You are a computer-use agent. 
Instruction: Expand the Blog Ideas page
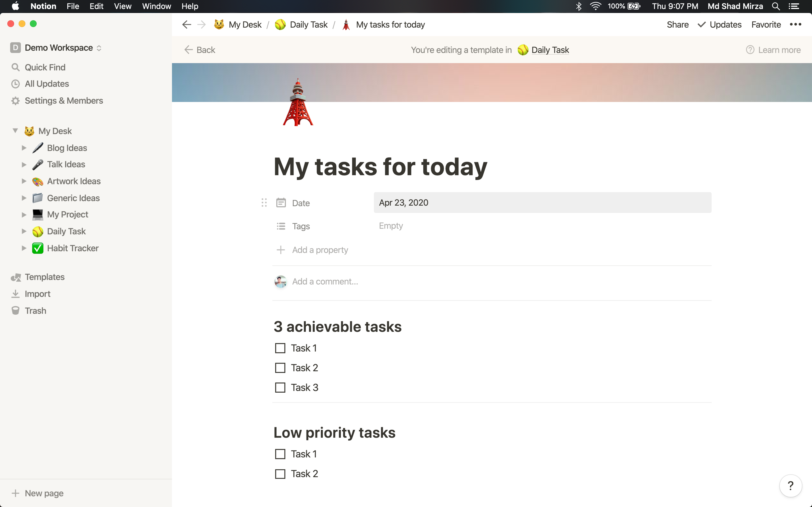click(24, 148)
